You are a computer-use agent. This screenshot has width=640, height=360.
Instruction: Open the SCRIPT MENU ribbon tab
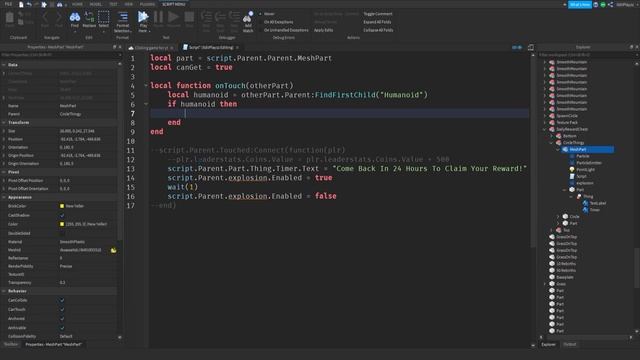point(173,4)
